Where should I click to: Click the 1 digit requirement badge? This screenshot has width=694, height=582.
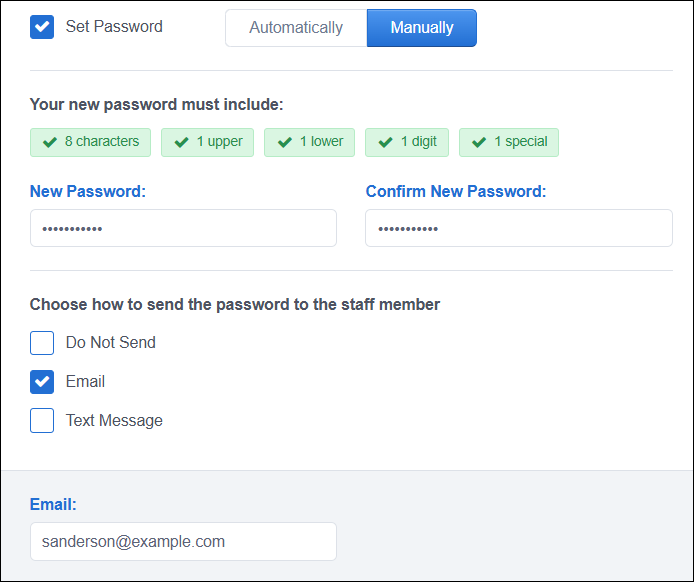[407, 143]
